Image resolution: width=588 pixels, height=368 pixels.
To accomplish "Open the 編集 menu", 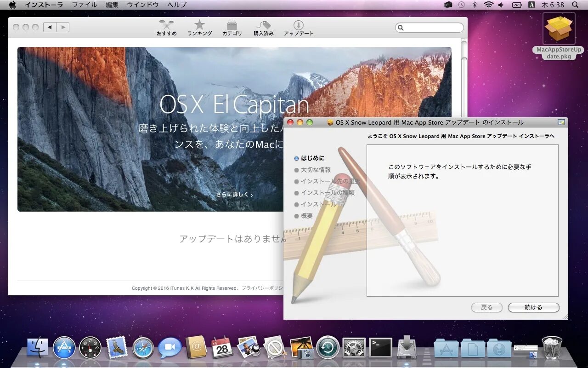I will [112, 5].
